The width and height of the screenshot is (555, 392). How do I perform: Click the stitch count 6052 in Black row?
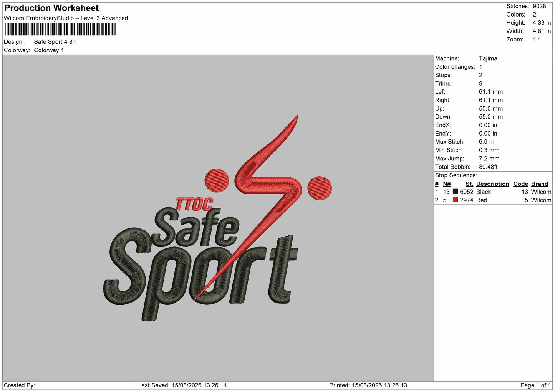tap(467, 192)
